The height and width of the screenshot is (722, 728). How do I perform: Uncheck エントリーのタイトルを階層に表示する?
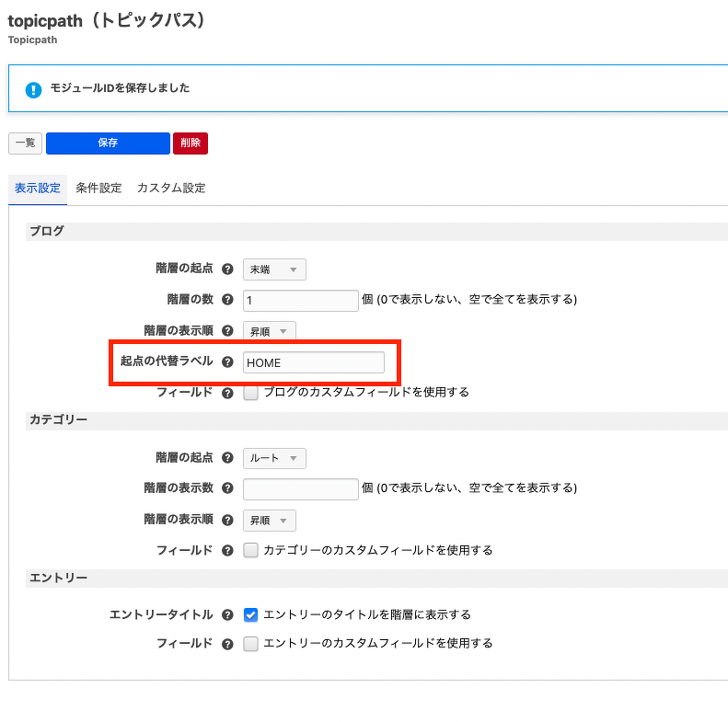(250, 615)
